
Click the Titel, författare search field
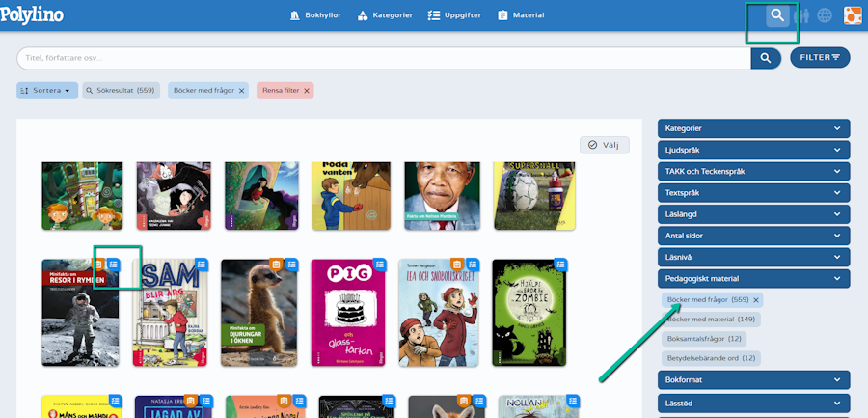pyautogui.click(x=384, y=58)
